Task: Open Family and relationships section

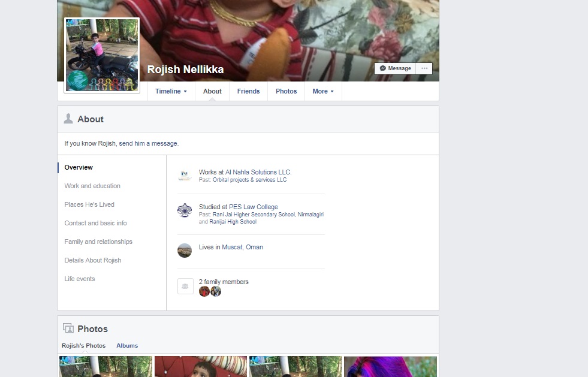Action: tap(98, 242)
